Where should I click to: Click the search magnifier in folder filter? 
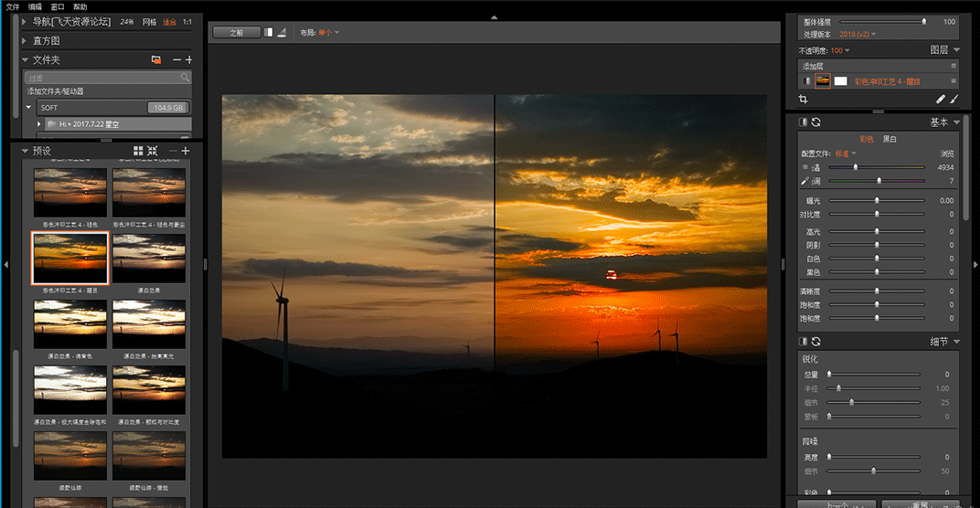185,78
